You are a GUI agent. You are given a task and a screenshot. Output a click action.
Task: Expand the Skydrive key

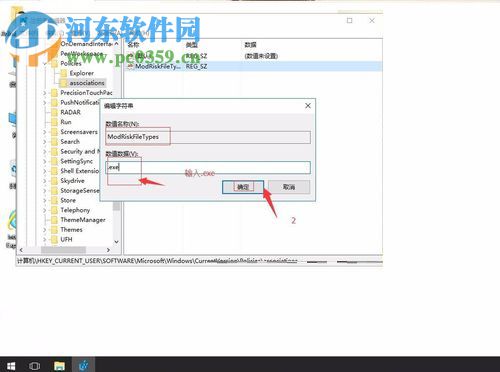tap(45, 181)
